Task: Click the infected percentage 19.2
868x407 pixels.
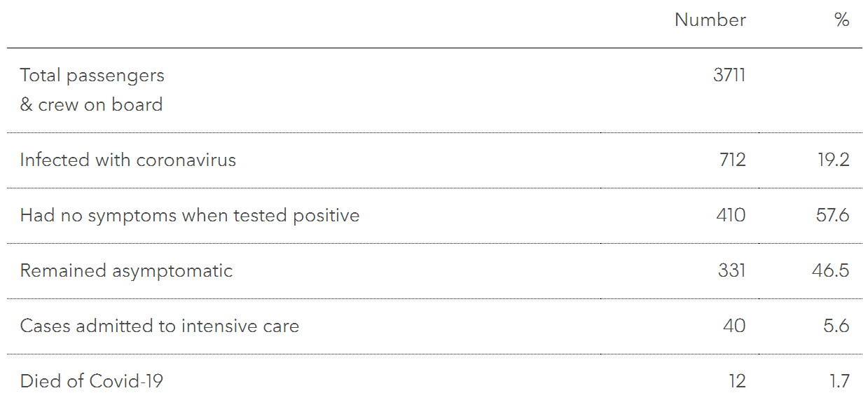Action: 832,160
